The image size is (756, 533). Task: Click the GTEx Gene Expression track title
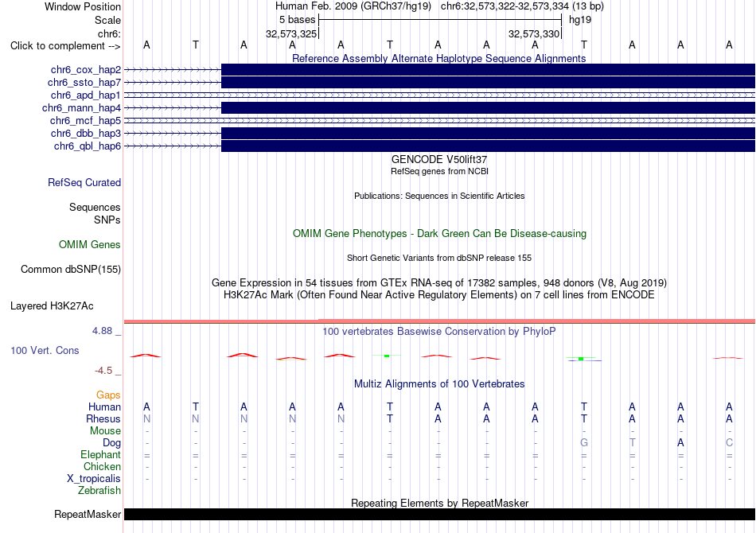439,283
